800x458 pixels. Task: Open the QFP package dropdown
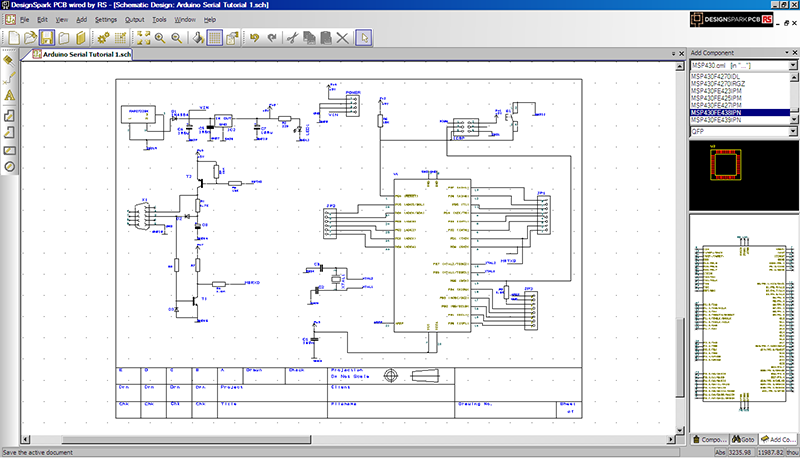792,129
